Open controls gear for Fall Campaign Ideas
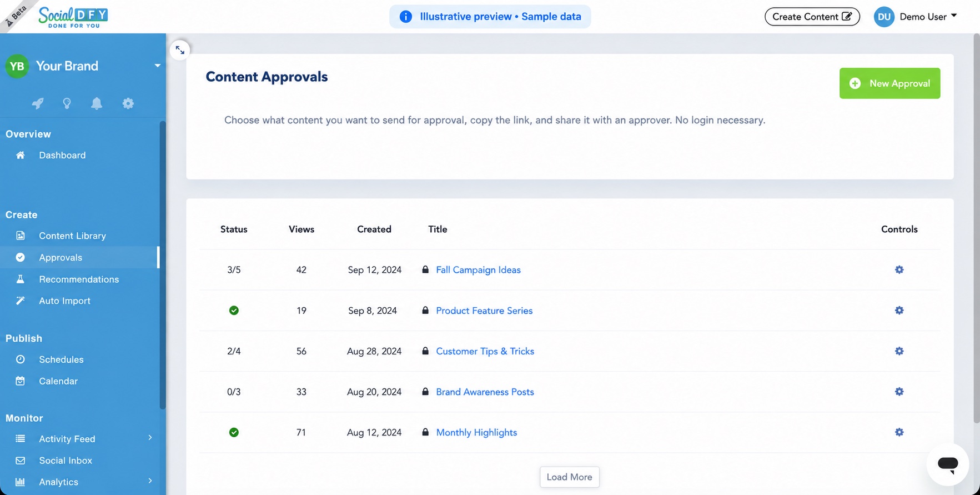This screenshot has height=495, width=980. click(x=899, y=269)
